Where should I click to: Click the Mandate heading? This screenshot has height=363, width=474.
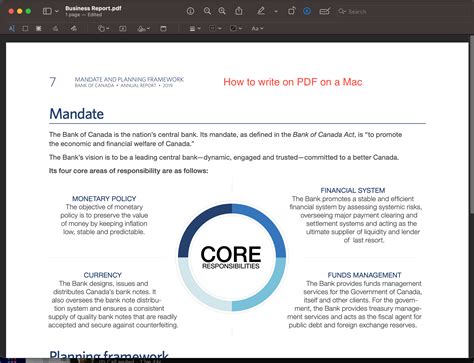click(x=77, y=114)
